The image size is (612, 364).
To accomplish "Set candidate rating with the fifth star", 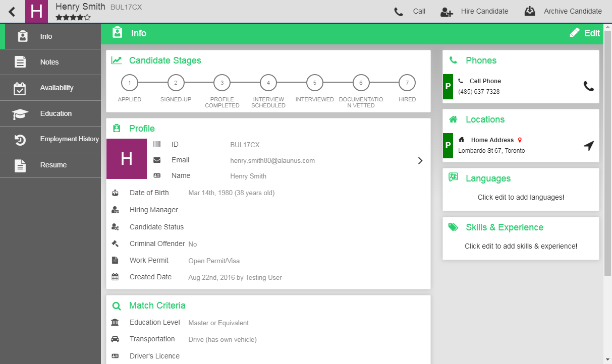I will tap(87, 17).
